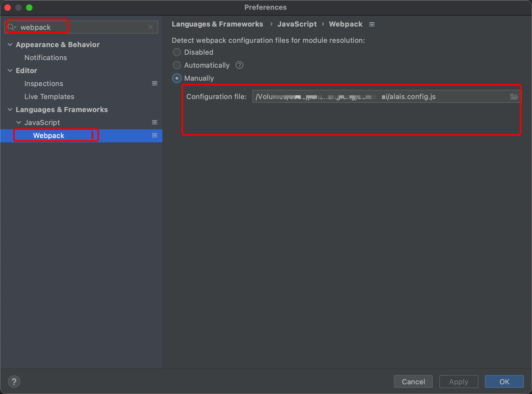Select the Manually radio option

pyautogui.click(x=177, y=78)
